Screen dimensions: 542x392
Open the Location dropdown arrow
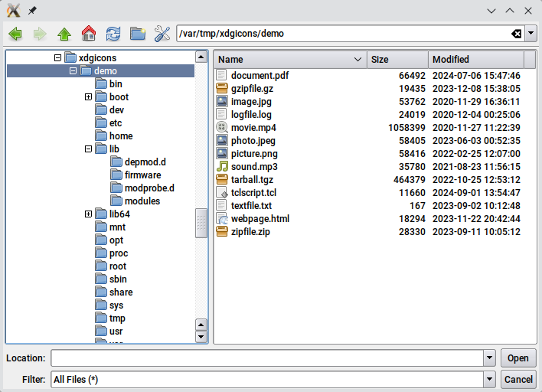(489, 358)
